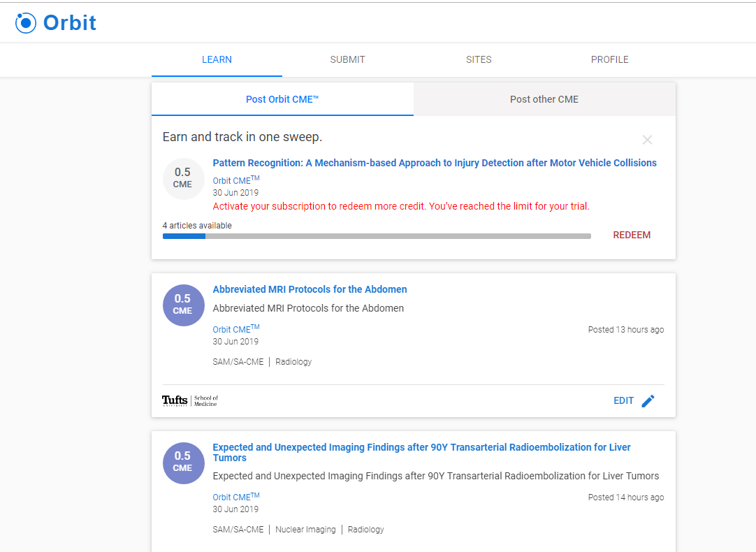The width and height of the screenshot is (756, 552).
Task: Click the REDEEM button
Action: pyautogui.click(x=632, y=235)
